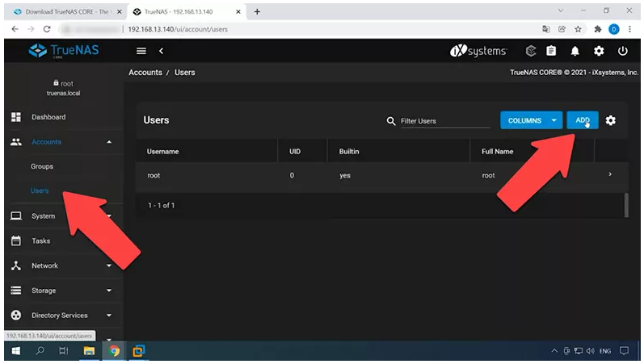Open Dashboard from sidebar

(48, 117)
